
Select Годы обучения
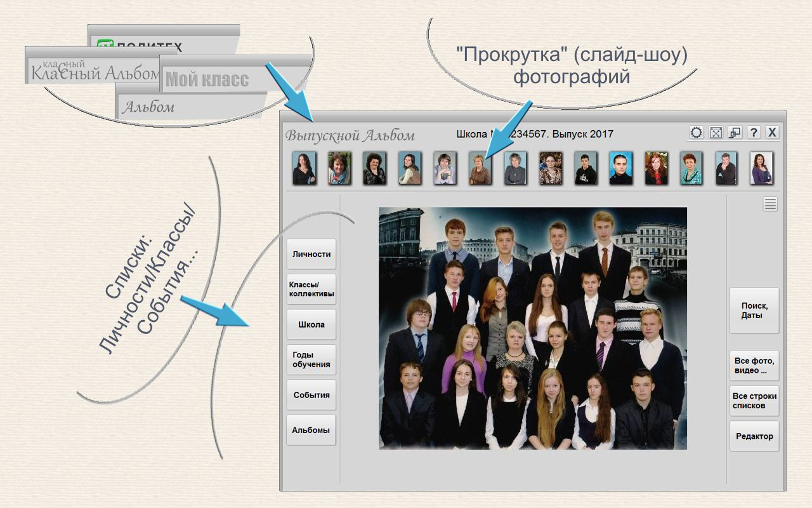click(x=311, y=360)
